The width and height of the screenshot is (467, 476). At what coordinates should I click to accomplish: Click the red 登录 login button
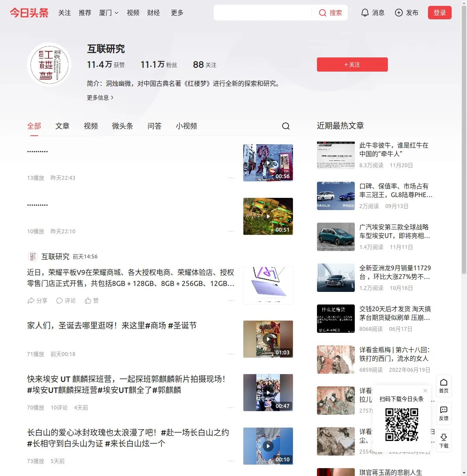(439, 13)
